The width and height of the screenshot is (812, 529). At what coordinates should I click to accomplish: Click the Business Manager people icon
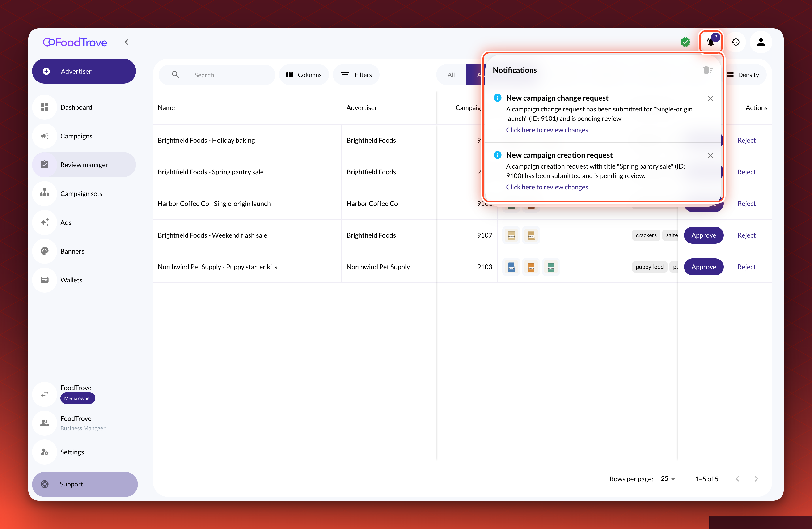[45, 423]
